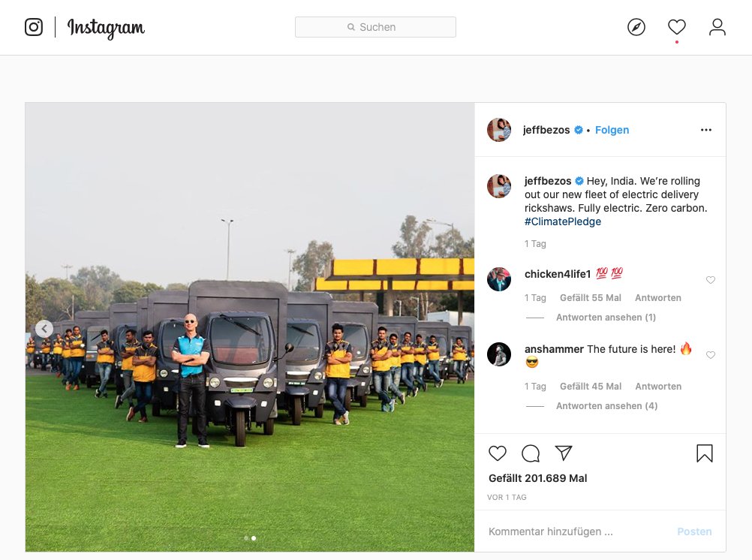Focus the 'Suchen' search field
This screenshot has height=560, width=752.
375,27
